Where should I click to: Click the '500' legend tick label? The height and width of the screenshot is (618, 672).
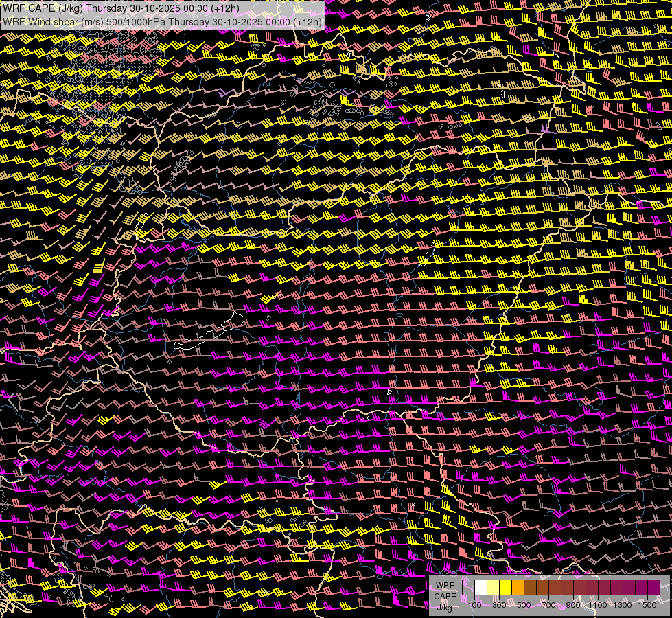(x=524, y=605)
